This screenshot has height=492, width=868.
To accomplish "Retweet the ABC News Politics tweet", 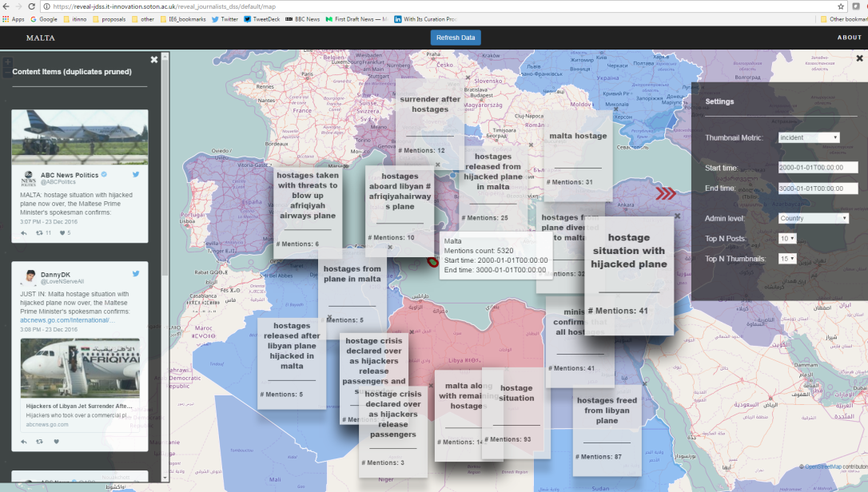I will point(39,232).
